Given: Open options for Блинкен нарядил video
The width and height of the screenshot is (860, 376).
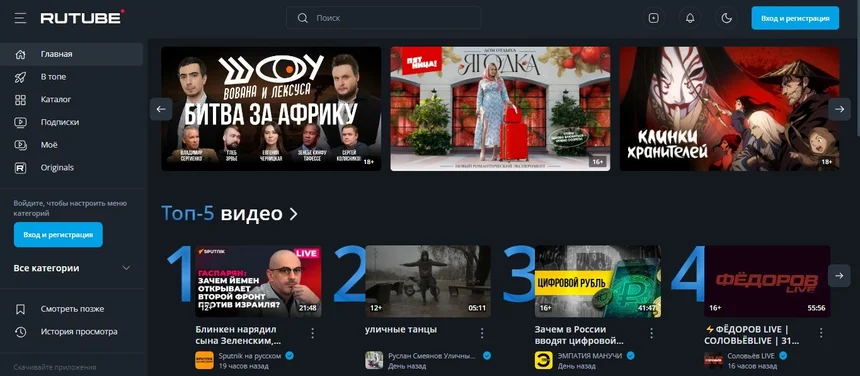Looking at the screenshot, I should [x=313, y=333].
